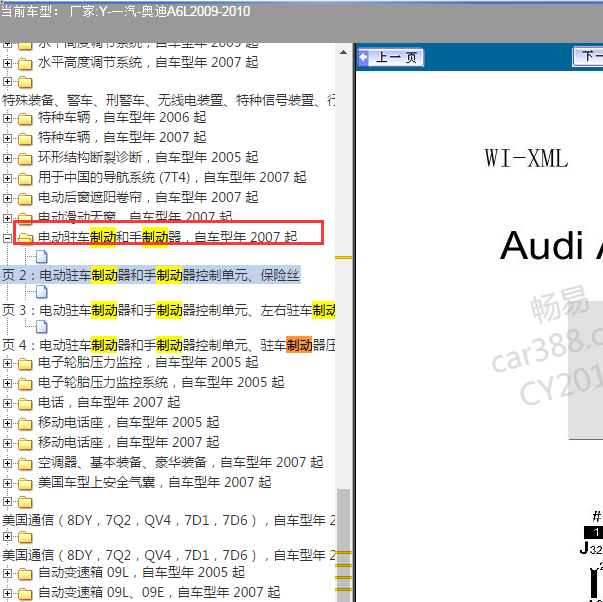Select 电动驻车制动和手制动器 2007 folder label
This screenshot has height=602, width=603.
pyautogui.click(x=168, y=237)
